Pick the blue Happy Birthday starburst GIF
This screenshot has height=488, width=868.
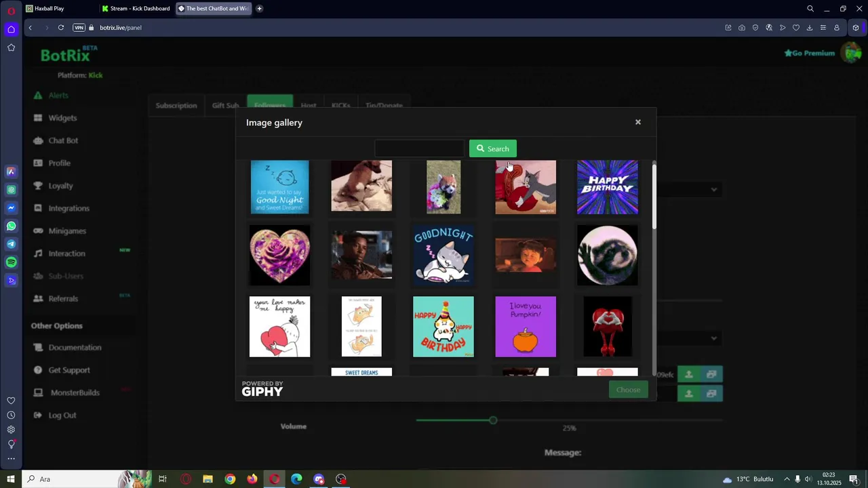[608, 187]
